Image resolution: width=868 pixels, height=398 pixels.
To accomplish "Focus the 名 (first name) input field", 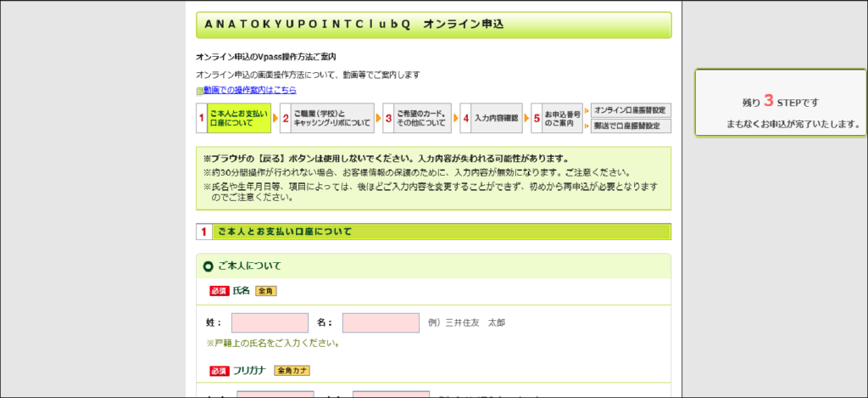I will pyautogui.click(x=381, y=322).
